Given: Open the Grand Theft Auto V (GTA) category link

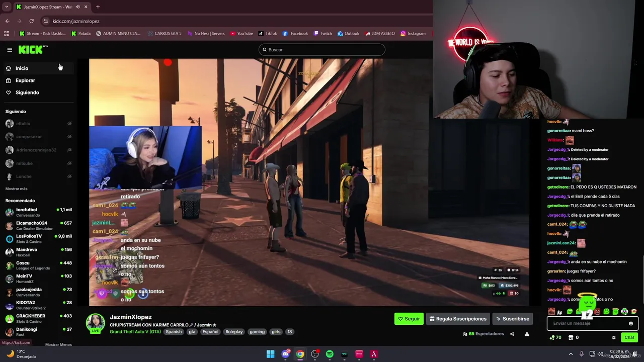Looking at the screenshot, I should click(x=135, y=332).
